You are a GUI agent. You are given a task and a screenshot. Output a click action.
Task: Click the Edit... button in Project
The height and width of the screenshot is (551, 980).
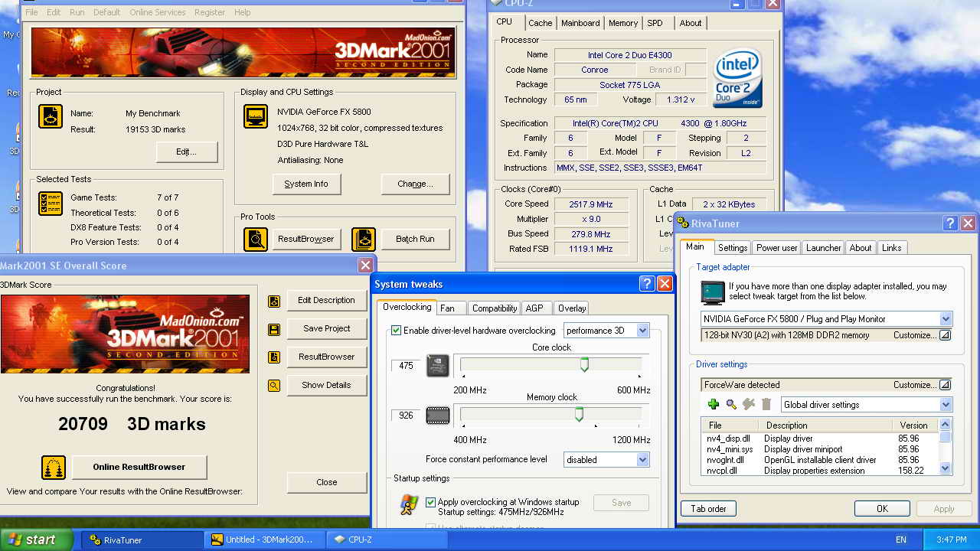tap(187, 152)
